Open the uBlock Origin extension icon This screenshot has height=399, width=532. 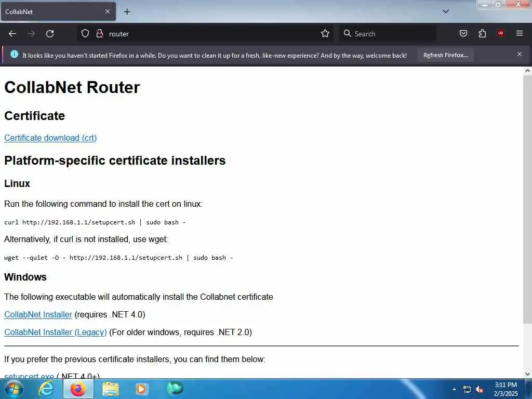tap(500, 33)
